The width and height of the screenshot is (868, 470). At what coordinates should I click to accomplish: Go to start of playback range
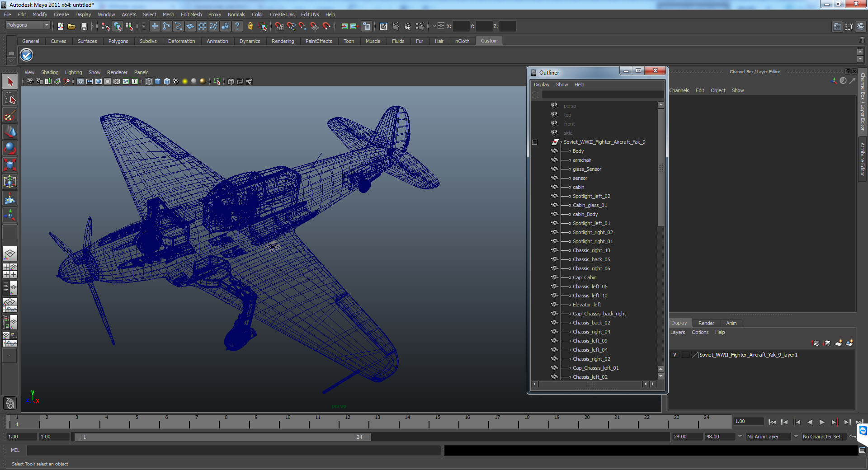pos(772,422)
